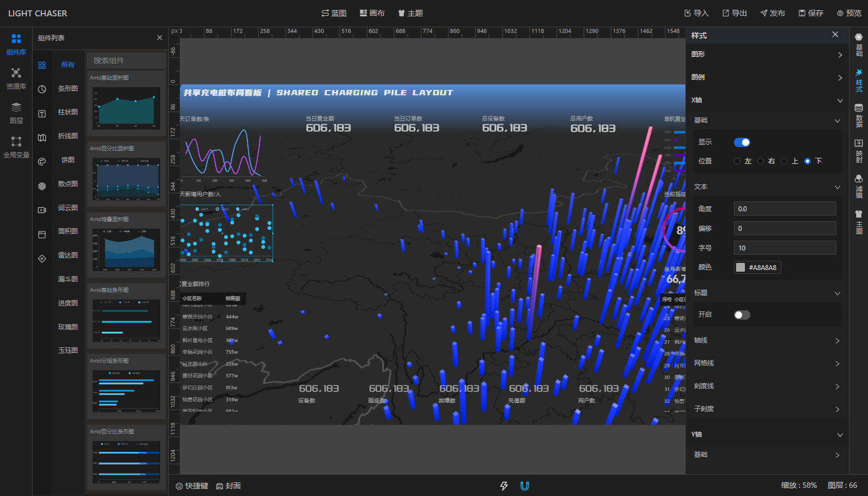The image size is (868, 496).
Task: Collapse the 标题 subsection
Action: pos(767,293)
